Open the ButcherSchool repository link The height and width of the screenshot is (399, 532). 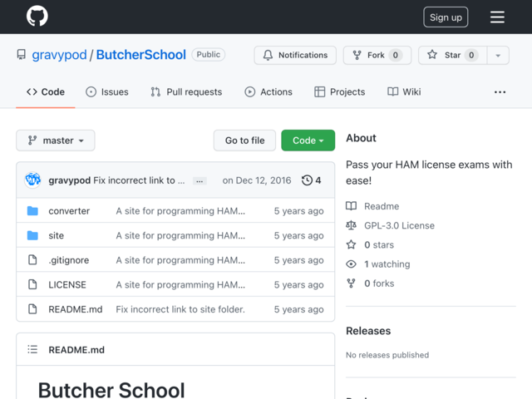(x=140, y=55)
